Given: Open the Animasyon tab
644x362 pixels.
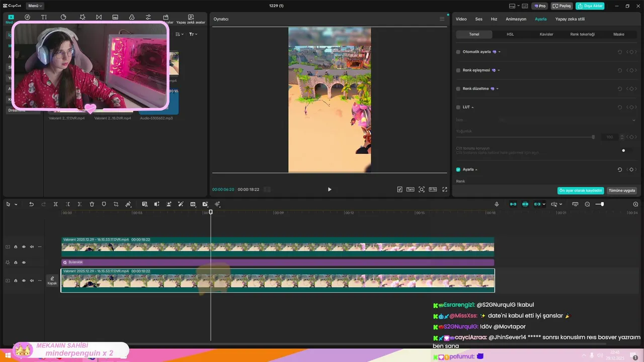Looking at the screenshot, I should coord(516,19).
